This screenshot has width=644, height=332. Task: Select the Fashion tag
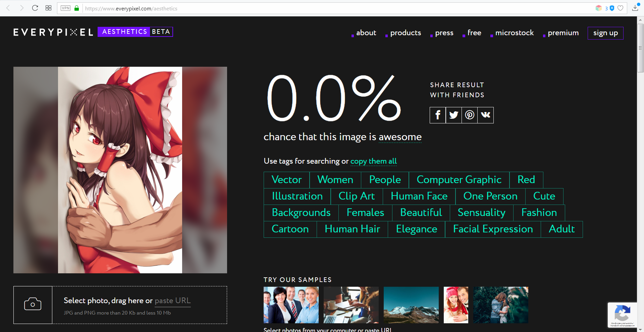point(539,213)
